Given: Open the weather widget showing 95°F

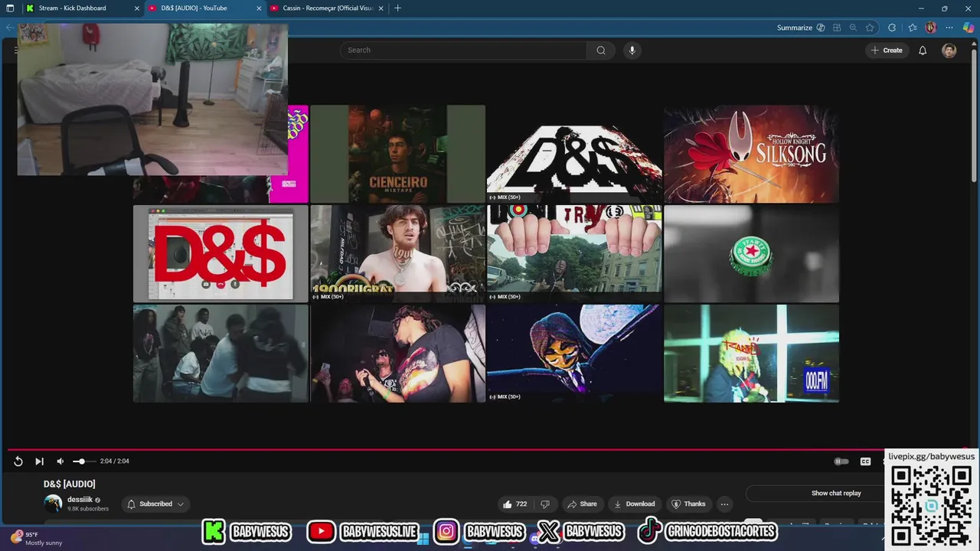Looking at the screenshot, I should pyautogui.click(x=36, y=539).
